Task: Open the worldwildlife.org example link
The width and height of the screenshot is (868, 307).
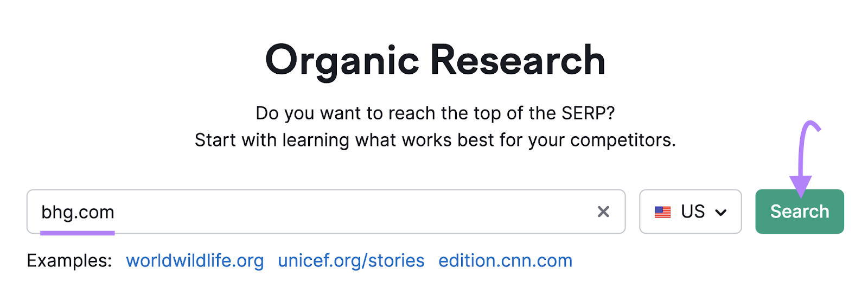Action: pyautogui.click(x=195, y=261)
